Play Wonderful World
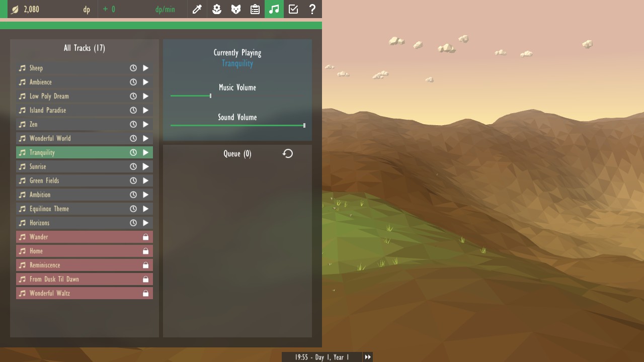This screenshot has height=362, width=644. click(145, 138)
